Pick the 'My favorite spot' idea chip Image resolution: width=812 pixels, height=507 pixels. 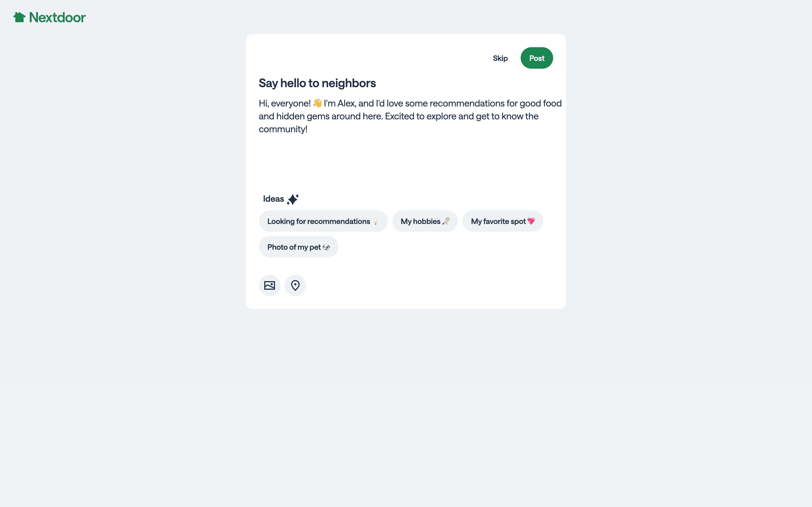[498, 221]
